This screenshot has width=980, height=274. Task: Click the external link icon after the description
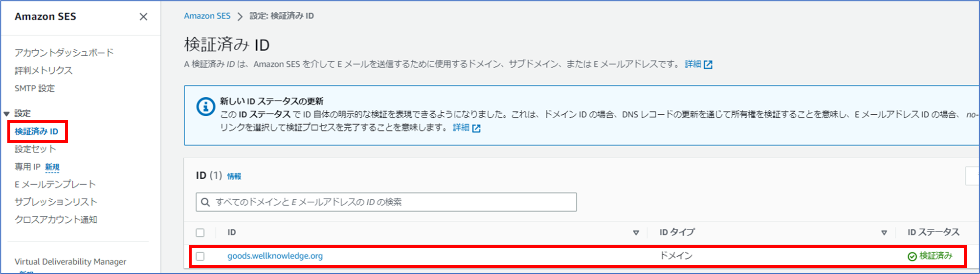point(708,64)
